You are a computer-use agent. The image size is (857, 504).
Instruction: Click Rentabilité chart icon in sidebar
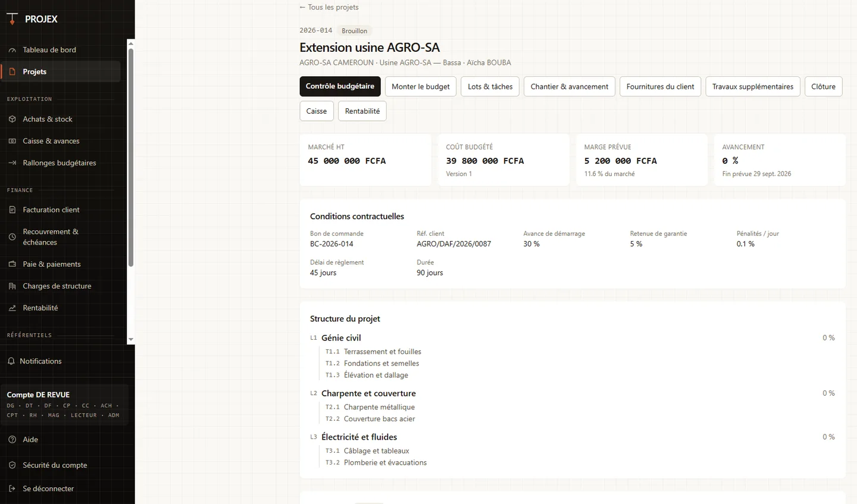click(x=12, y=308)
